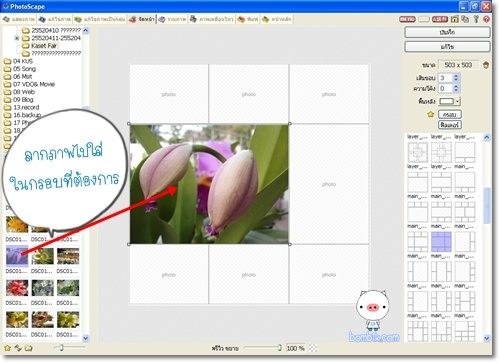Toggle the transparency checker icon near 100 %
The image size is (500, 363).
pyautogui.click(x=313, y=348)
